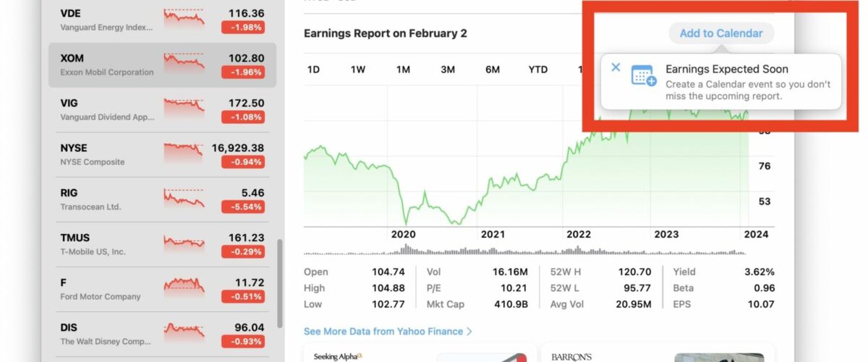The image size is (868, 362).
Task: Click the calendar icon in the earnings popup
Action: [x=643, y=76]
